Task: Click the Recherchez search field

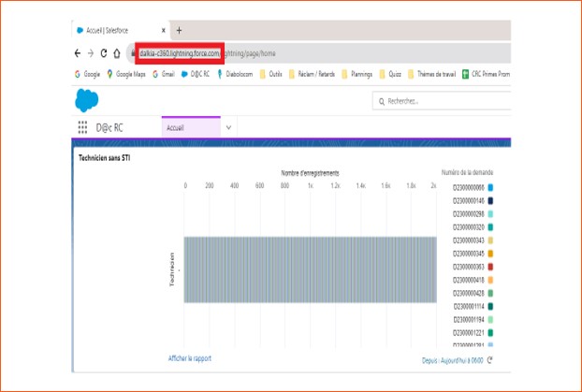Action: tap(442, 101)
